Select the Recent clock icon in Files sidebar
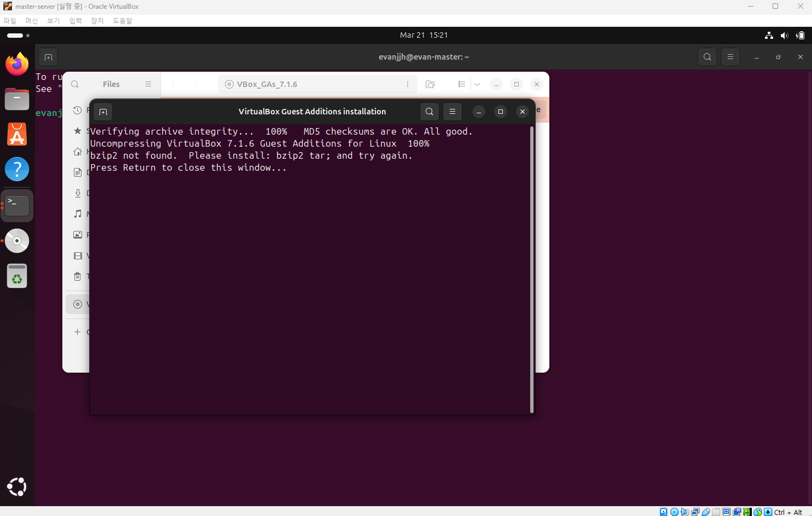 [78, 110]
